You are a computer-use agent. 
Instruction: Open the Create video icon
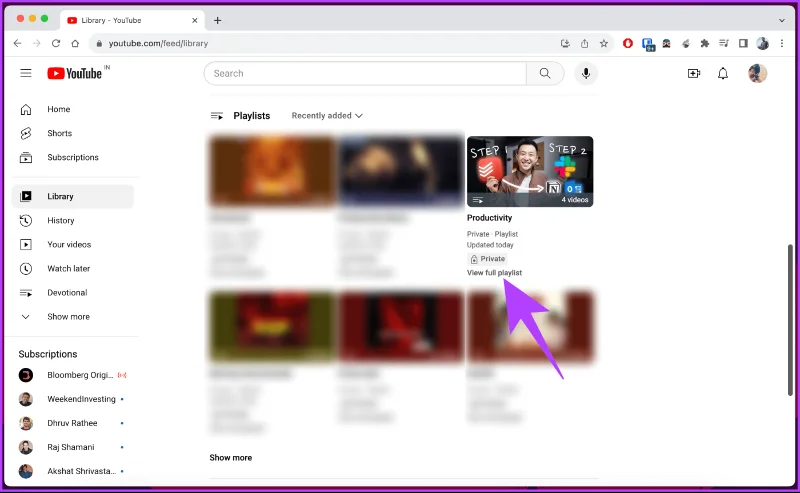point(694,73)
